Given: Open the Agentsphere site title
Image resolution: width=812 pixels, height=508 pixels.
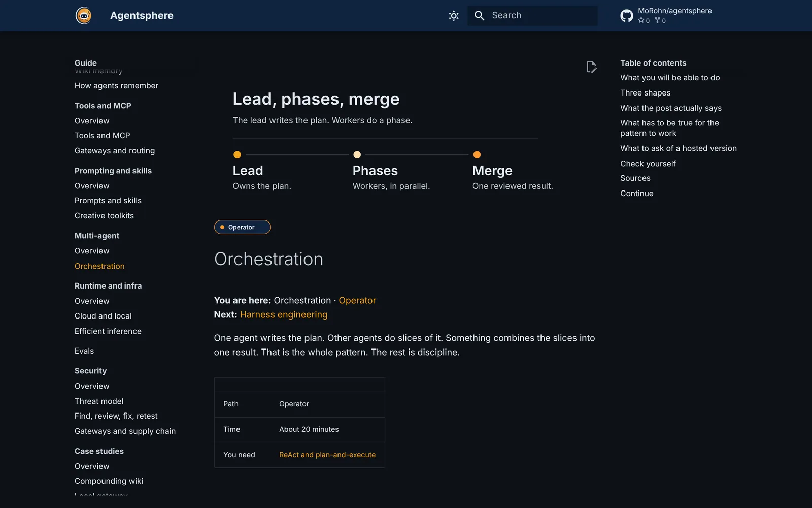Looking at the screenshot, I should [x=142, y=16].
